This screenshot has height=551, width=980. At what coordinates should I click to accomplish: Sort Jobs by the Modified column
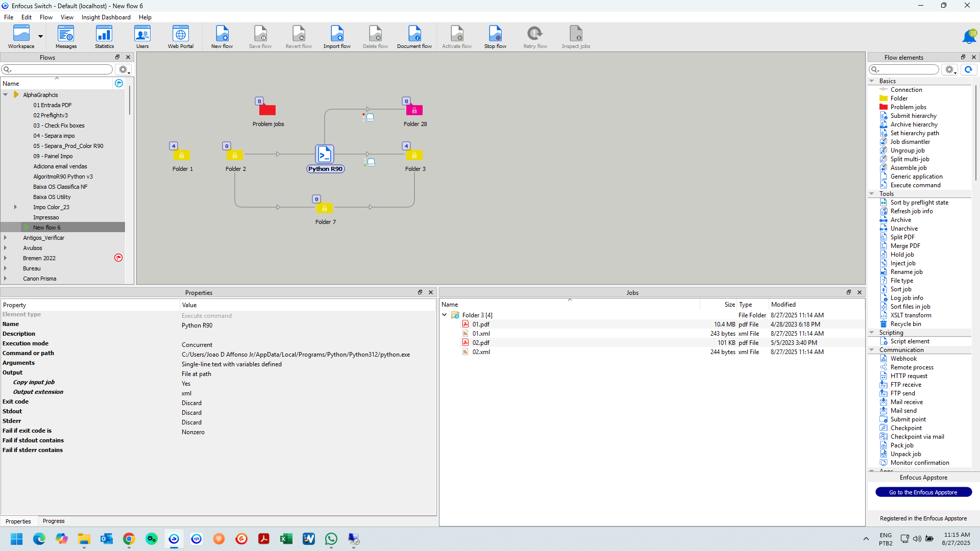(x=817, y=305)
